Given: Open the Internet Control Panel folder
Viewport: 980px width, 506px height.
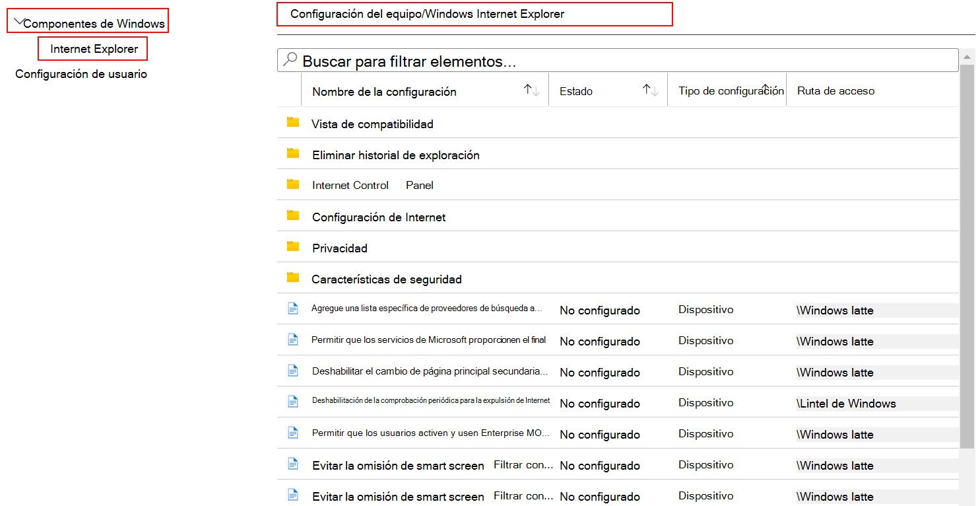Looking at the screenshot, I should coord(373,186).
